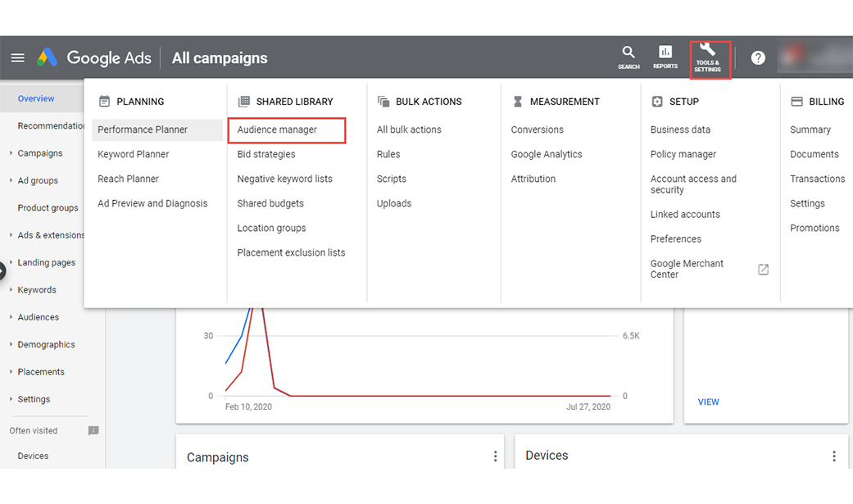Open the hamburger main menu
The image size is (853, 504).
click(17, 57)
